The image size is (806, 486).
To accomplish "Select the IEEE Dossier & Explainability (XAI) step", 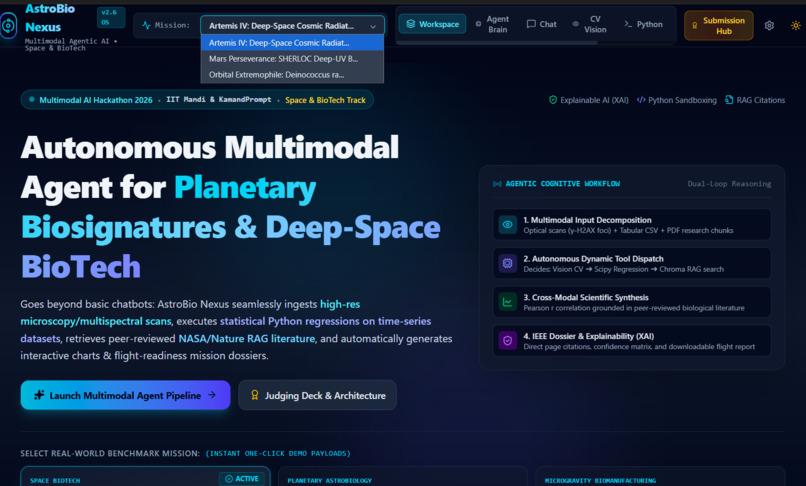I will [x=632, y=340].
